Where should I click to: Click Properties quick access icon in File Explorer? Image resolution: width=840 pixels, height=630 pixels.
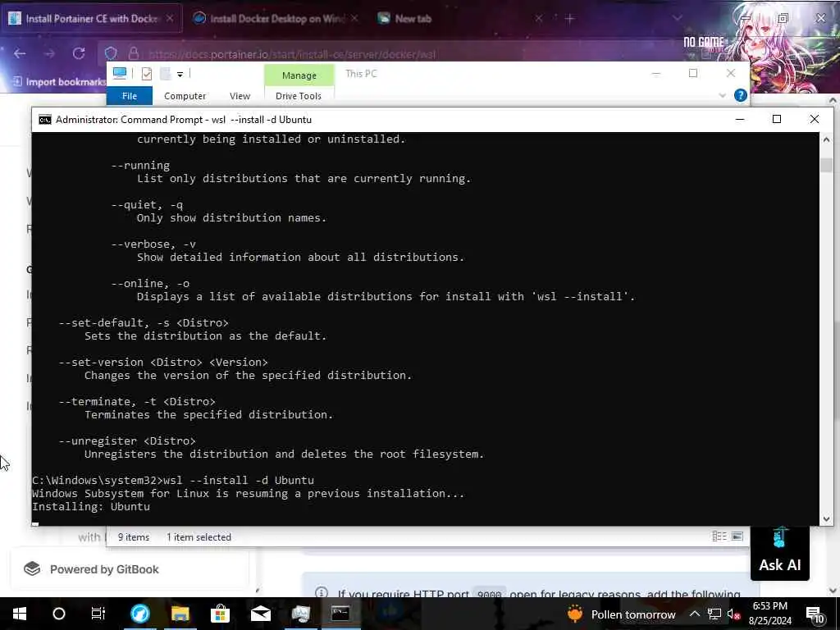coord(147,74)
